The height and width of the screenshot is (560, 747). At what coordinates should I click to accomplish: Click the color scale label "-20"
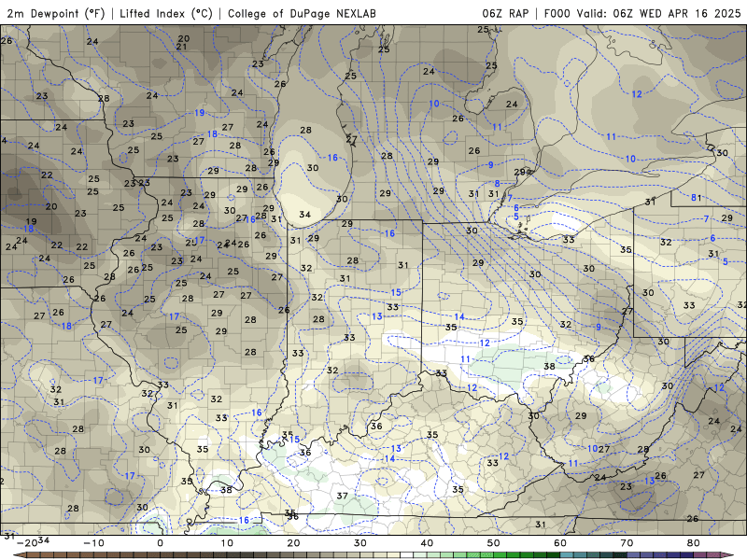(27, 543)
